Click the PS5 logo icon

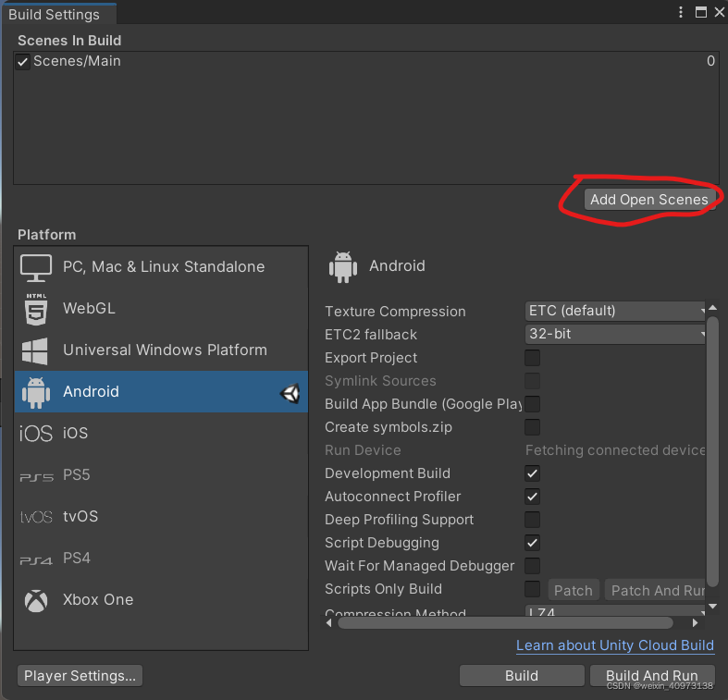tap(37, 477)
